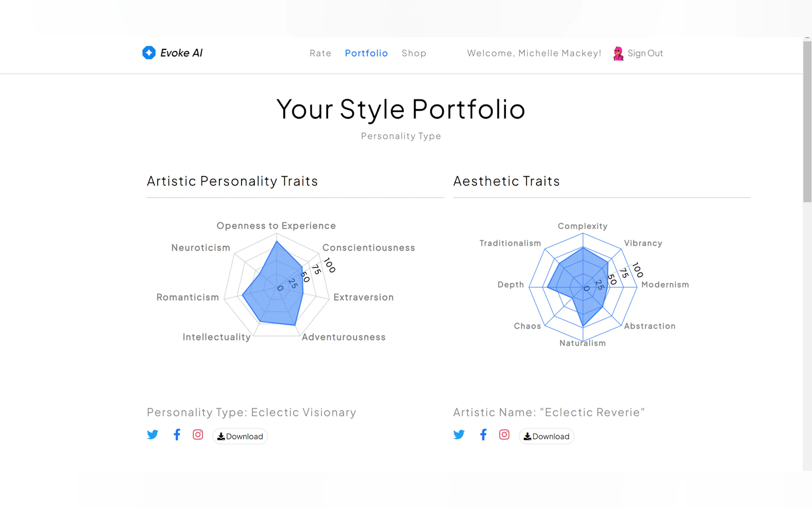This screenshot has height=508, width=812.
Task: Share Artistic Name on Twitter
Action: 459,434
